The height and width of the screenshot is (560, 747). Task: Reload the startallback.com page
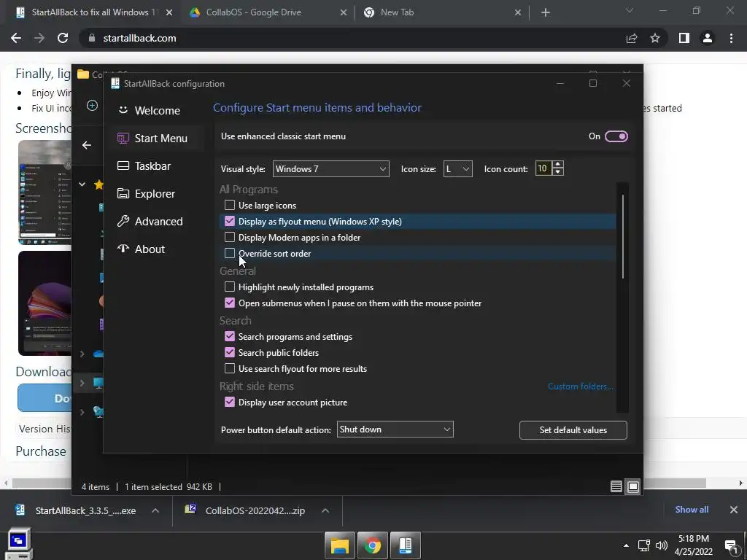pyautogui.click(x=63, y=38)
